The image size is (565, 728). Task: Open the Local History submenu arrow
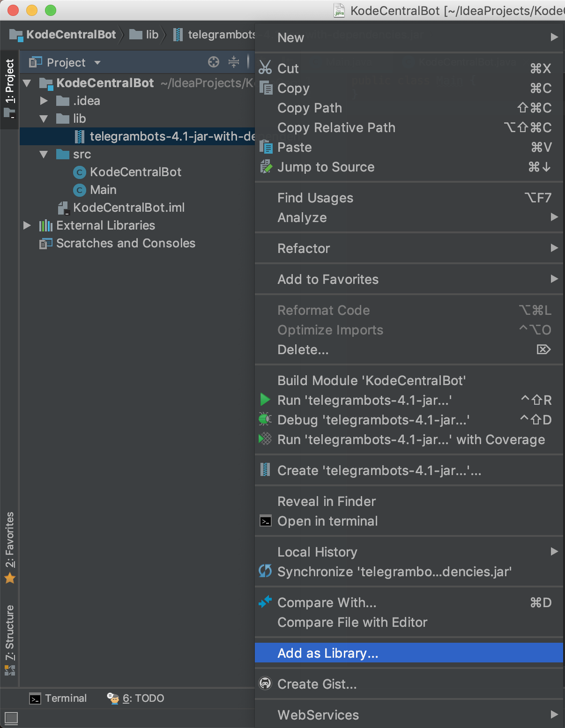pos(554,551)
